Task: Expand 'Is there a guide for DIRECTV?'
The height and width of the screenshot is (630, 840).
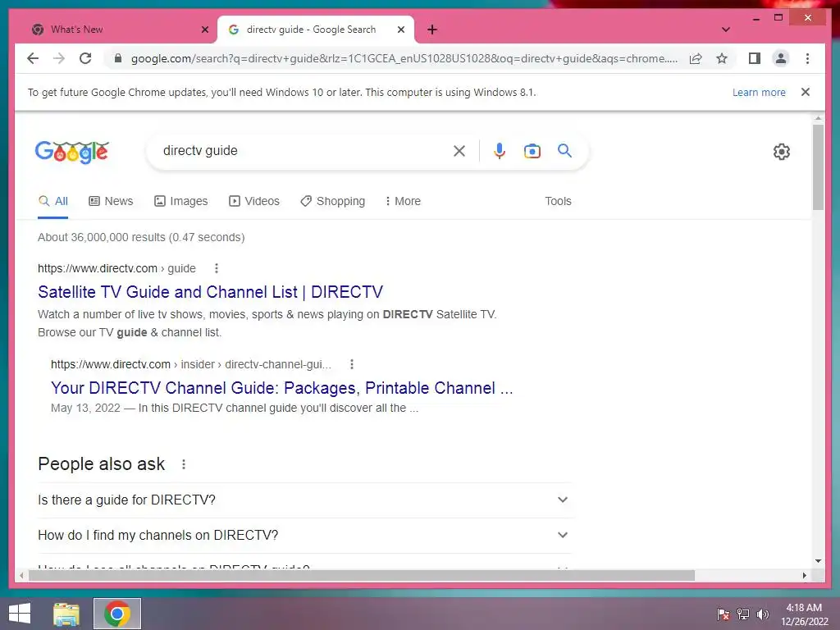Action: pyautogui.click(x=304, y=500)
